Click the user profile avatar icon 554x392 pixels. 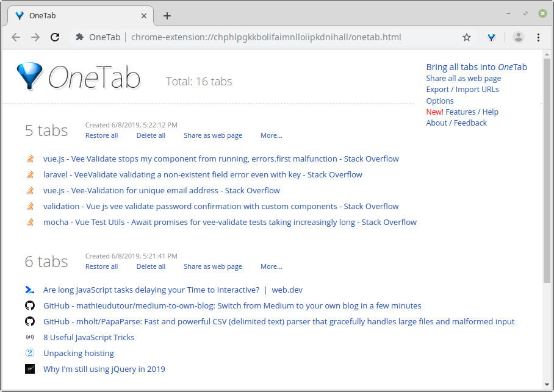[x=518, y=37]
